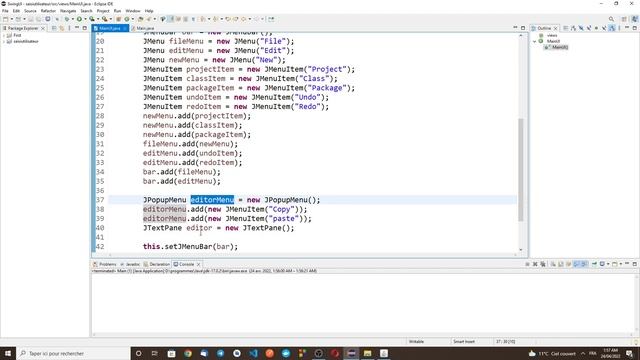The image size is (640, 360).
Task: Open the Problems view tab
Action: [x=105, y=264]
